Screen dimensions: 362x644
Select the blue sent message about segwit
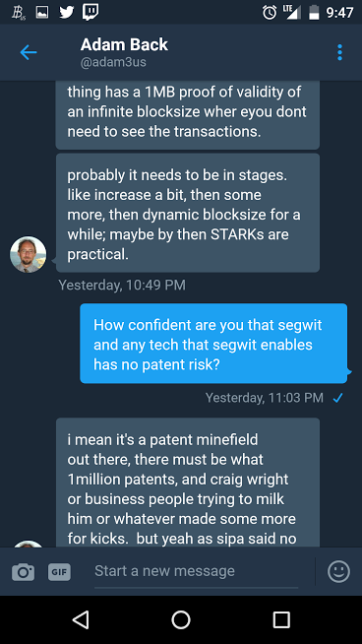[x=213, y=344]
